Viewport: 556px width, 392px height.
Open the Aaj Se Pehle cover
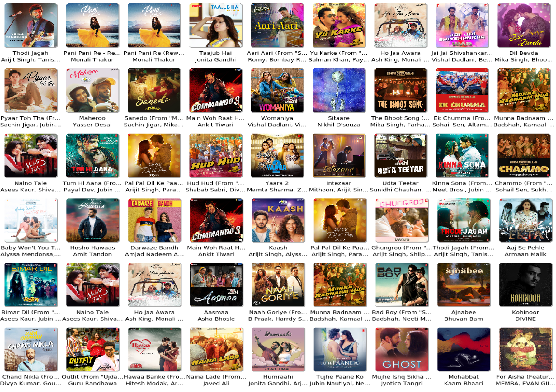(525, 220)
